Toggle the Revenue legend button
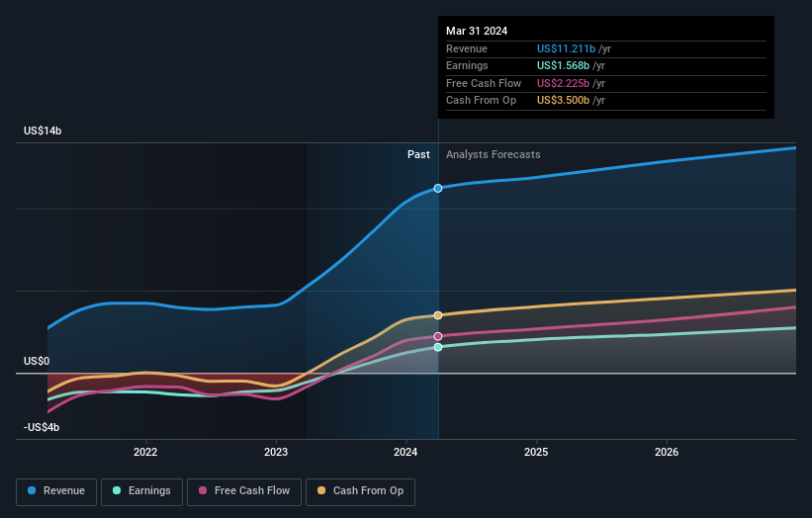The height and width of the screenshot is (518, 812). point(56,491)
